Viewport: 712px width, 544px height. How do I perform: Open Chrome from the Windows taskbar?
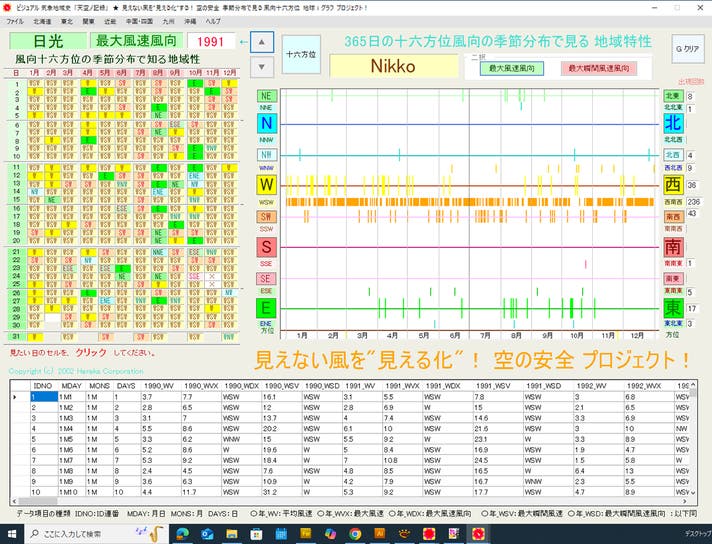[355, 534]
